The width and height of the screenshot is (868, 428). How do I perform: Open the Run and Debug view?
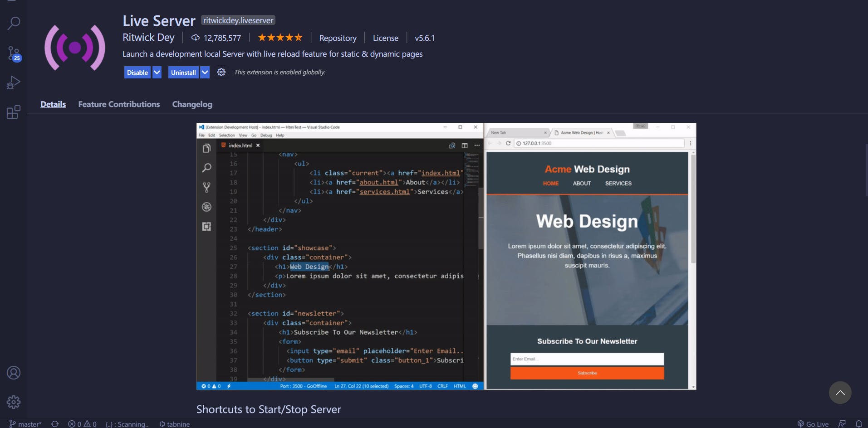14,83
